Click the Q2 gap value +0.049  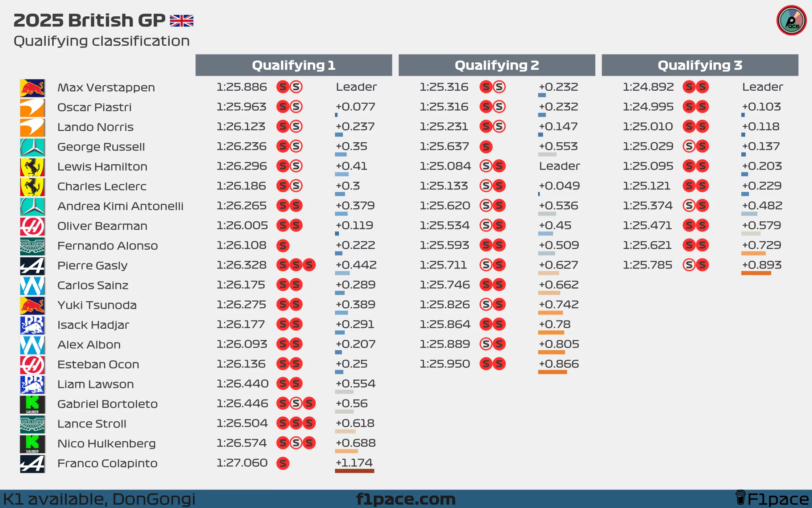click(559, 186)
